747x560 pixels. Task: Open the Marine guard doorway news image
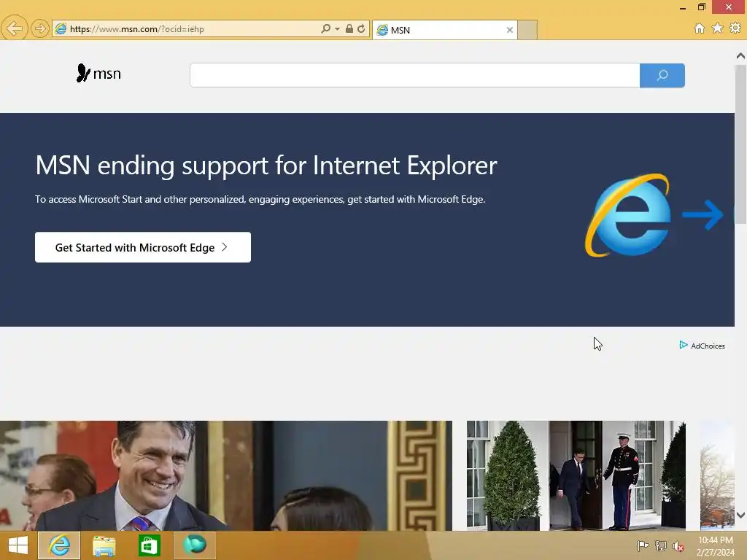click(x=576, y=475)
